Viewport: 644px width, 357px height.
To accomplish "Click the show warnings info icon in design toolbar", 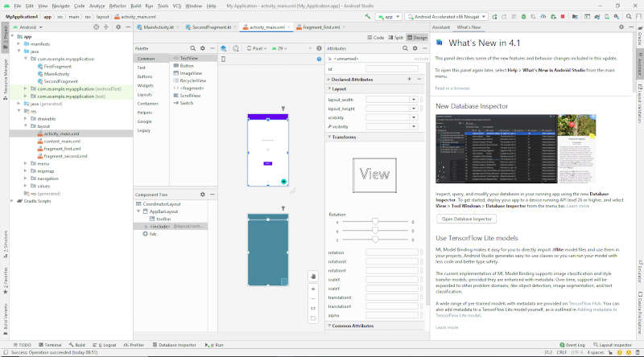I will [319, 48].
